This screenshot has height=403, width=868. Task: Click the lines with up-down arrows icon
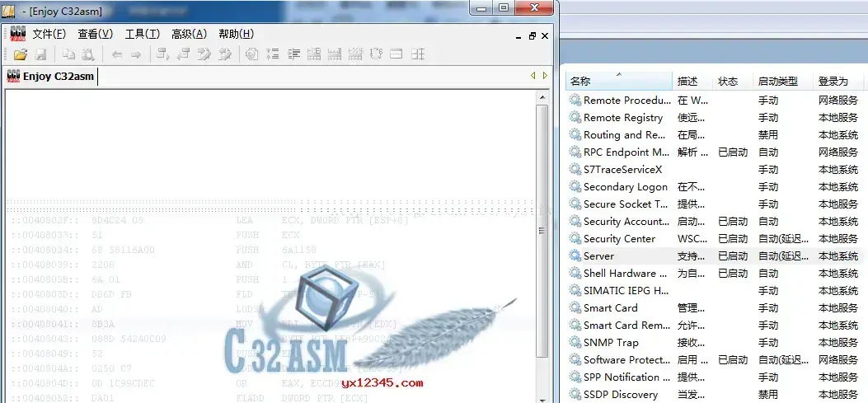click(x=273, y=54)
